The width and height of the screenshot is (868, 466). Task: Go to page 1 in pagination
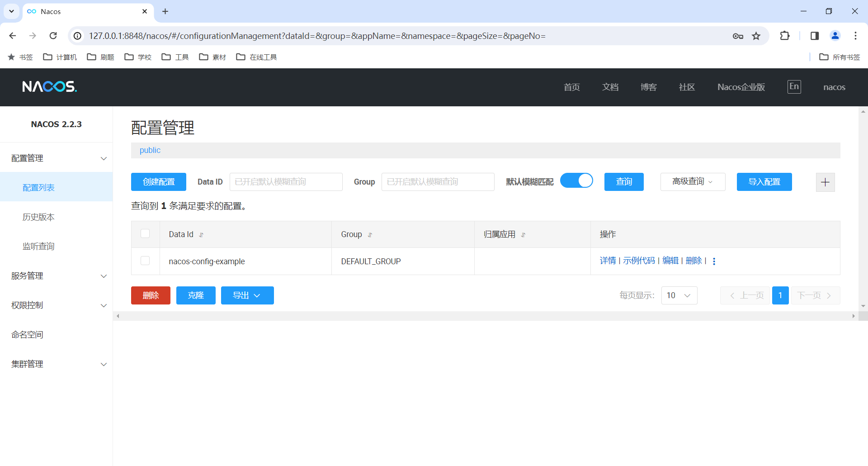(x=780, y=295)
